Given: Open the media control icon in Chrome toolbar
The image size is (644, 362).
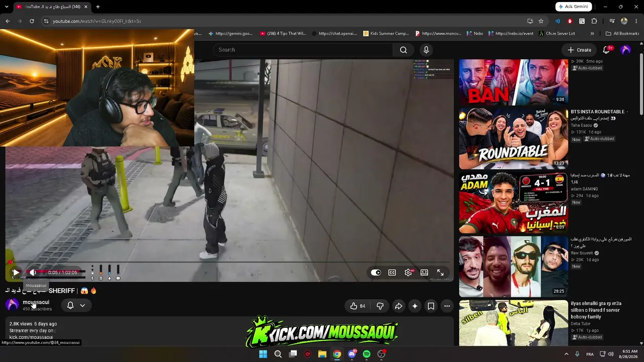Looking at the screenshot, I should [x=612, y=21].
